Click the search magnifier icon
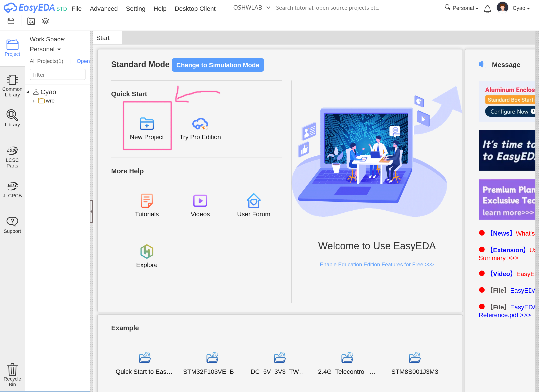Image resolution: width=539 pixels, height=392 pixels. pos(447,7)
